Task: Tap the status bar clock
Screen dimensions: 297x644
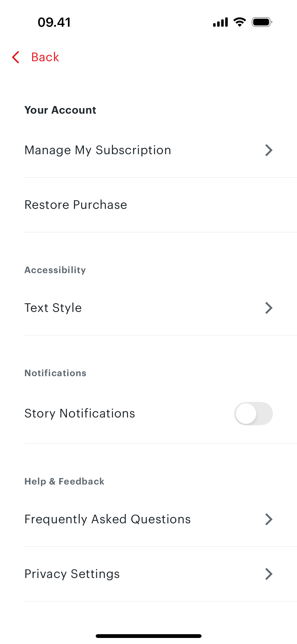Action: coord(54,22)
